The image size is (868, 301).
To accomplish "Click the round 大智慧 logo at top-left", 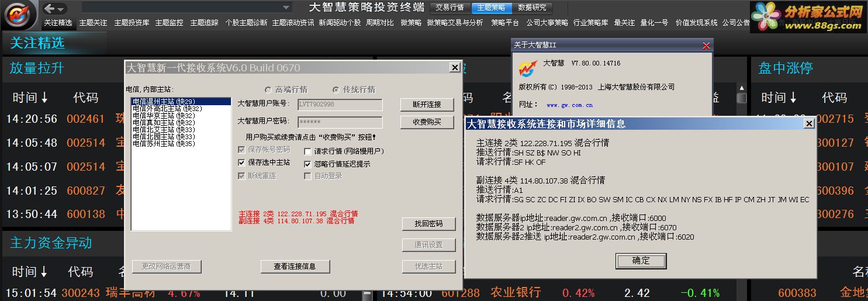I will click(20, 15).
